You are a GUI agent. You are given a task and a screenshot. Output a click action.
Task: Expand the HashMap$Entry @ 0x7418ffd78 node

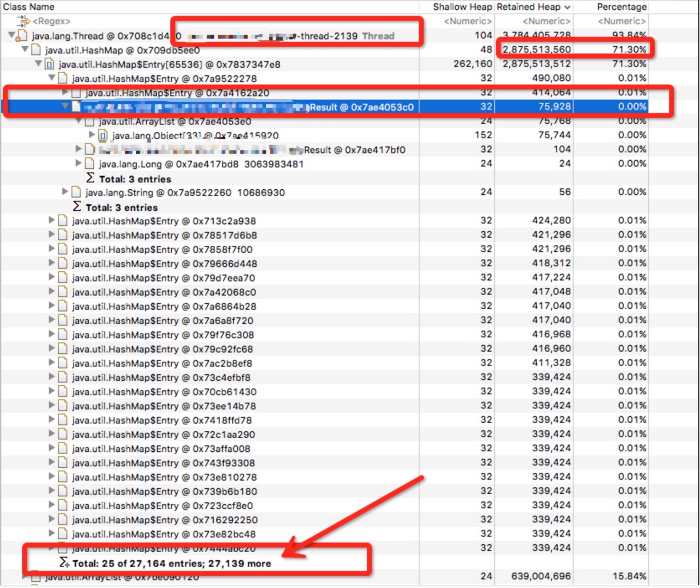[x=51, y=419]
